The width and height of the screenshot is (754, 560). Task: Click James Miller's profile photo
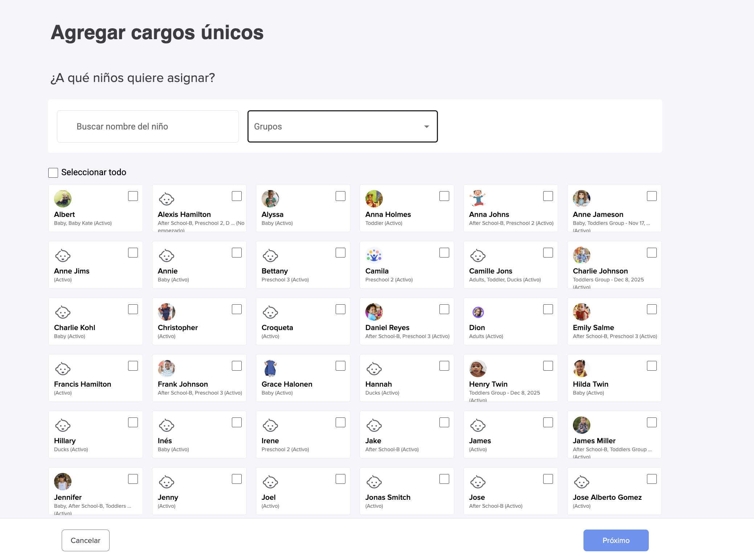(582, 425)
